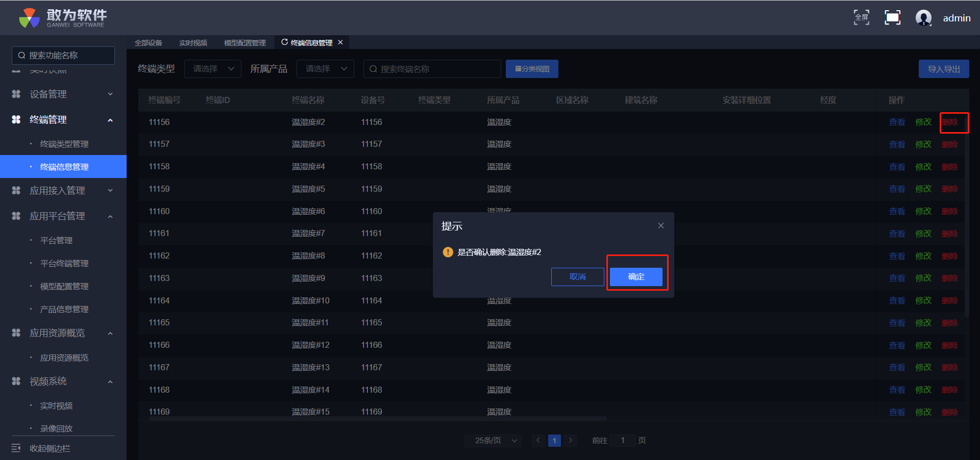Select page 1 in pagination

click(x=554, y=440)
